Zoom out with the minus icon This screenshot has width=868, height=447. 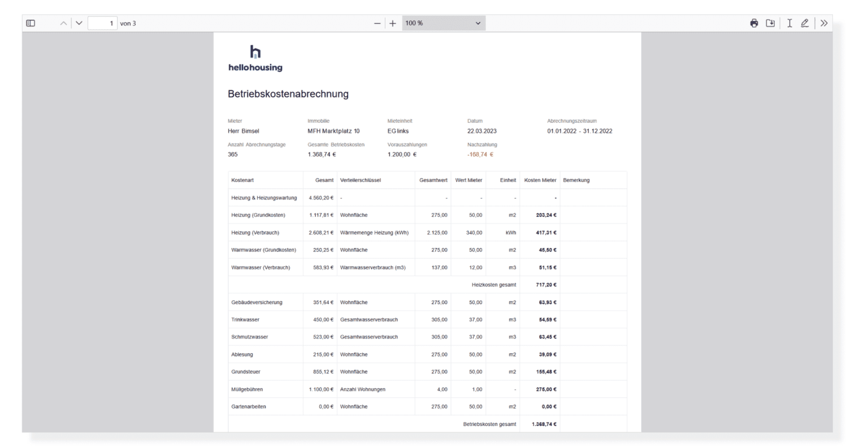377,23
